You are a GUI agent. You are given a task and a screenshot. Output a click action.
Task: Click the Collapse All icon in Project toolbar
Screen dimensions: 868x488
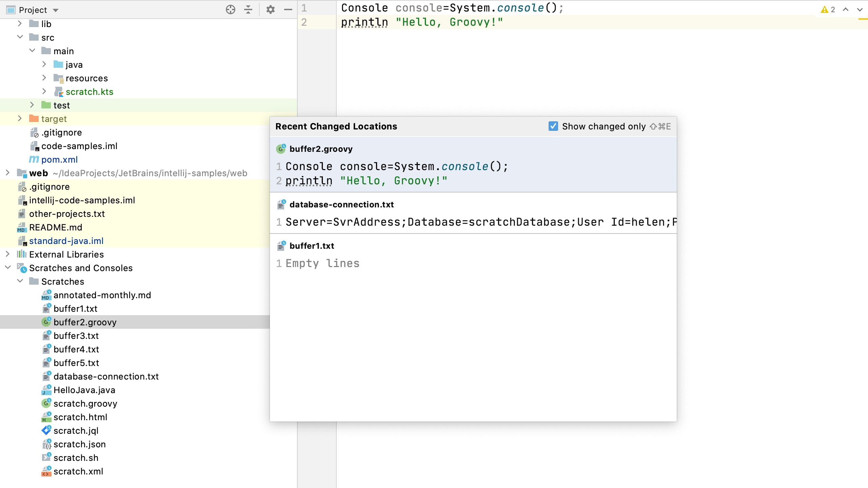point(248,9)
